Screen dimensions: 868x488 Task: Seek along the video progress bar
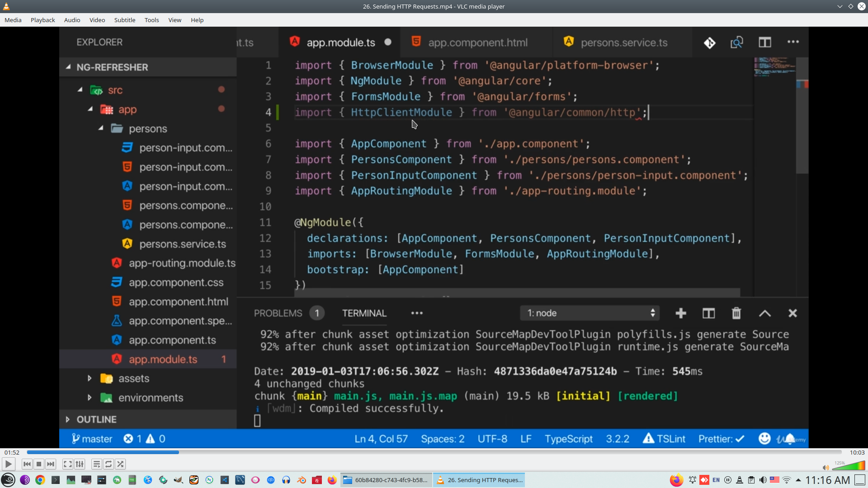[x=434, y=452]
